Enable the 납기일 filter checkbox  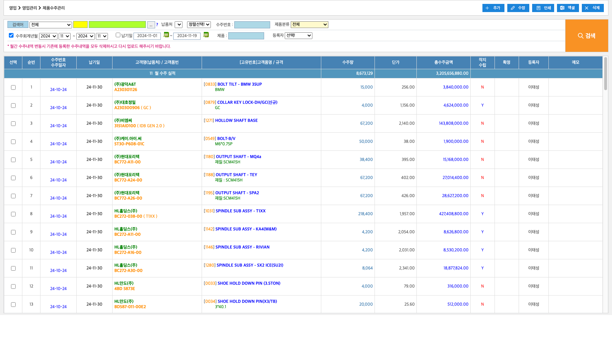(x=118, y=35)
